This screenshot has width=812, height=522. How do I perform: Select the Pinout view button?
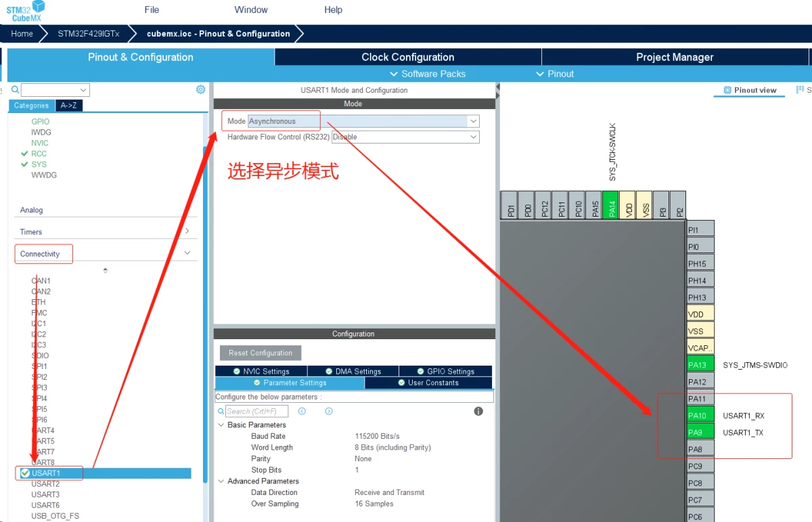[x=749, y=90]
